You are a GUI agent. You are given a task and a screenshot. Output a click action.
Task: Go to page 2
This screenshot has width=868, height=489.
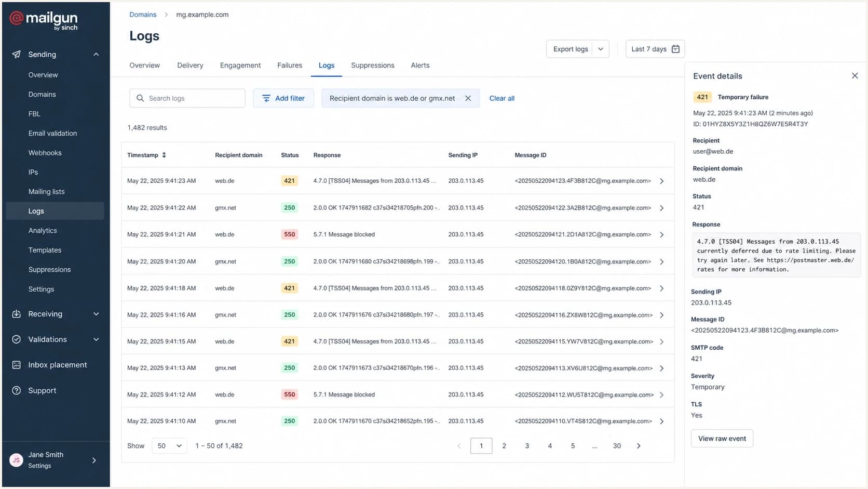(x=504, y=446)
